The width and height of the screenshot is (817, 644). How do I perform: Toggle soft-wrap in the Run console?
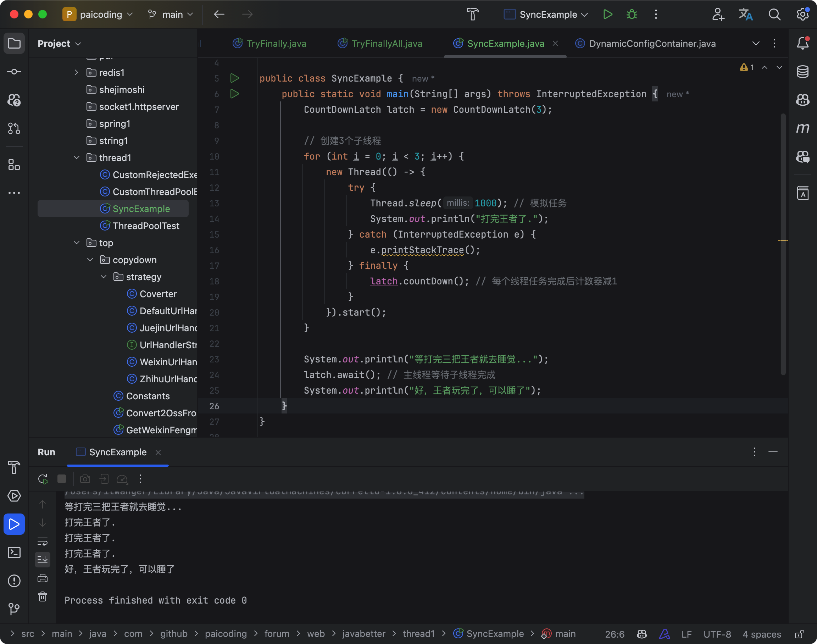43,542
